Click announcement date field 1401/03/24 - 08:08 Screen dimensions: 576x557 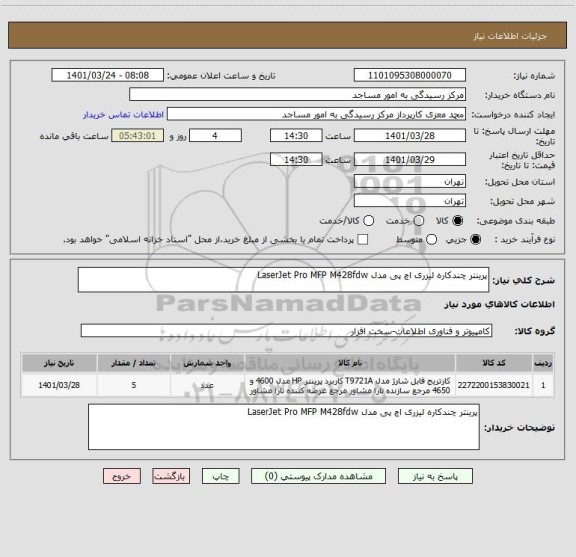(x=108, y=75)
